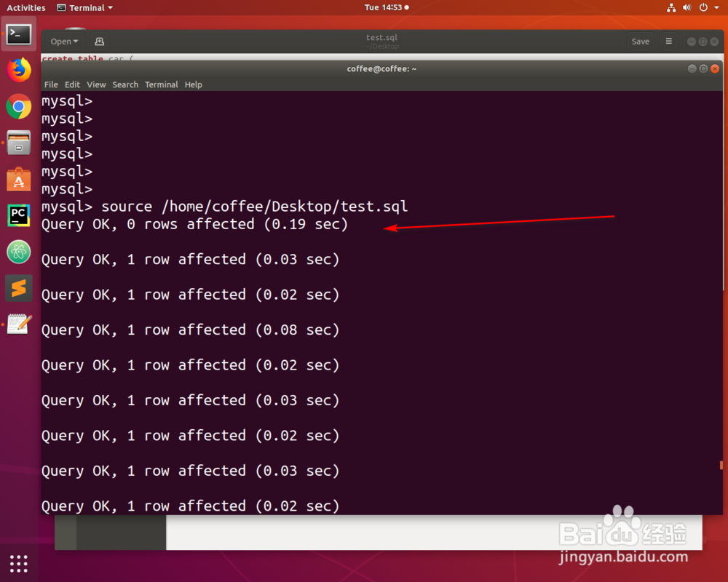728x582 pixels.
Task: Open the Text Editor dock icon
Action: [x=19, y=324]
